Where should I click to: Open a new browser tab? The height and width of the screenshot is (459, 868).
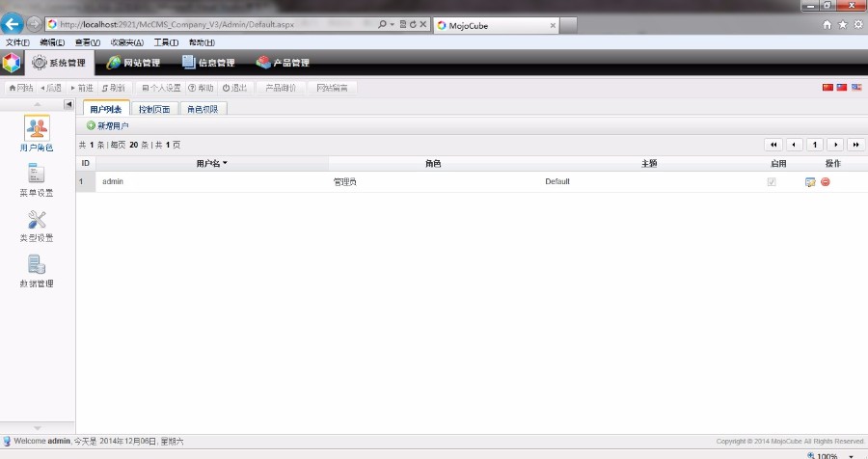click(568, 25)
